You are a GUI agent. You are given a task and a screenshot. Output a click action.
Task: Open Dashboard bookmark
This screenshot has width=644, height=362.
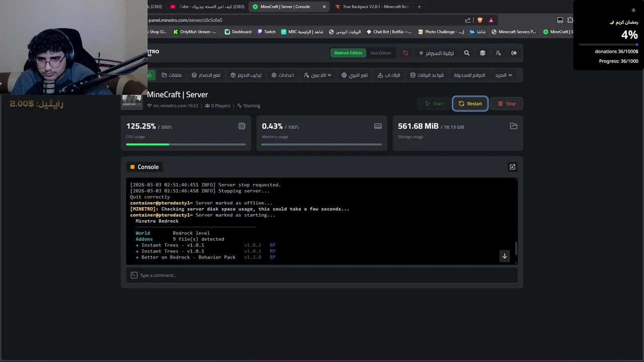tap(238, 32)
